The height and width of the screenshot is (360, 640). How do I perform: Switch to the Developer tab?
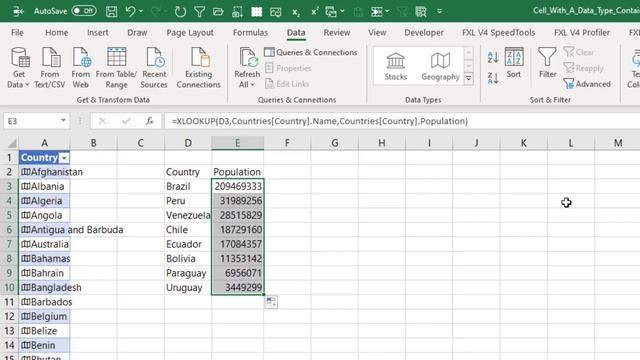[424, 33]
